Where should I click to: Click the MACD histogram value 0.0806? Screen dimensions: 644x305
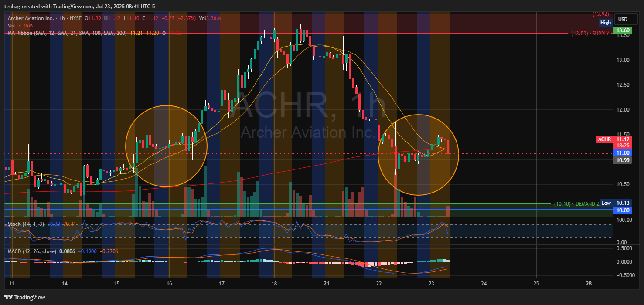(x=67, y=251)
